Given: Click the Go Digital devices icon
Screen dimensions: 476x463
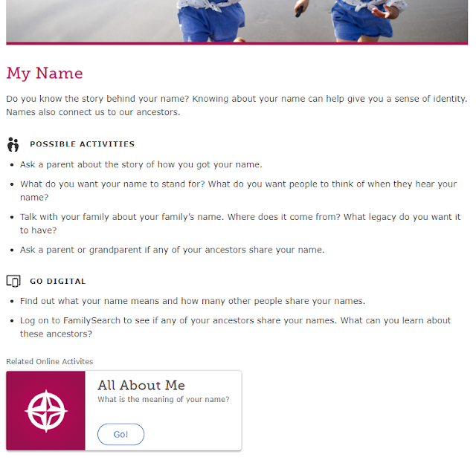Looking at the screenshot, I should point(13,281).
